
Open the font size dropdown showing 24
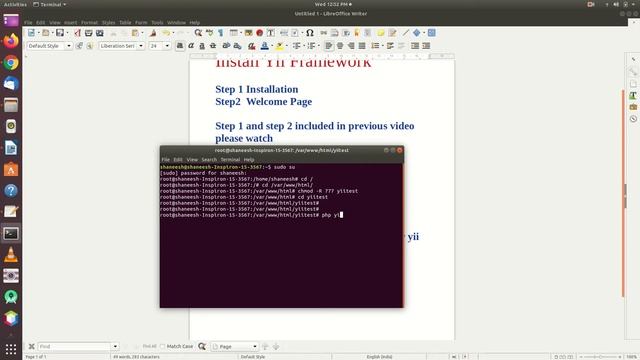[167, 46]
